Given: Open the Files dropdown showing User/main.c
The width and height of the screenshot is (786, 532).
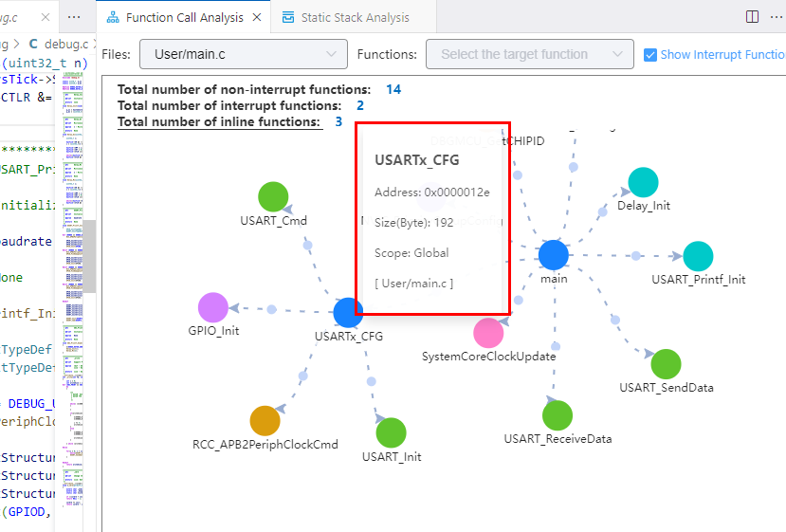Looking at the screenshot, I should (x=244, y=54).
